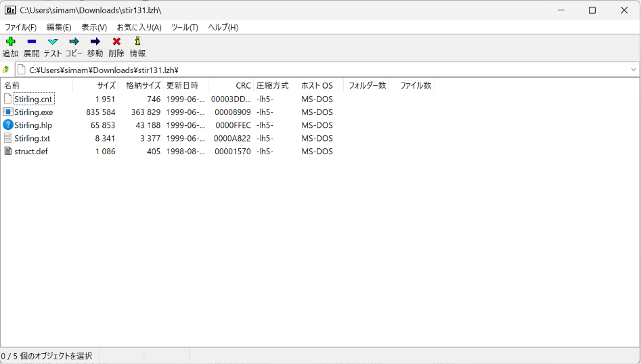The height and width of the screenshot is (364, 641).
Task: Click the red X 削除 (Delete) icon
Action: pos(116,41)
